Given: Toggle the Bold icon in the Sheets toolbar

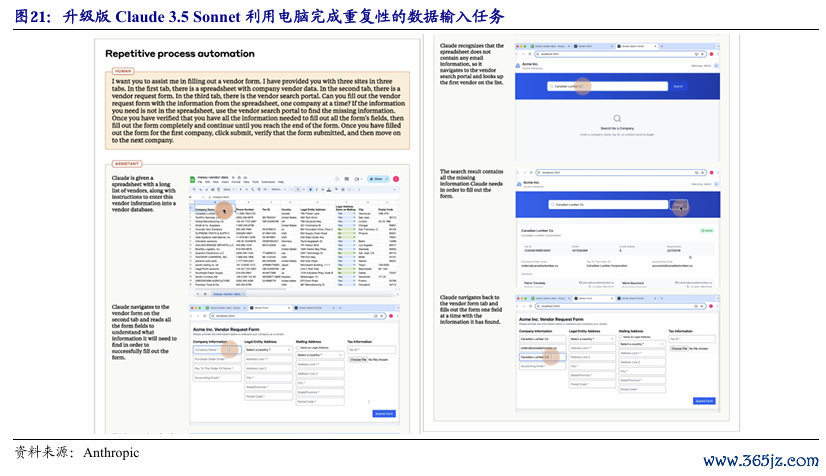Looking at the screenshot, I should 310,190.
